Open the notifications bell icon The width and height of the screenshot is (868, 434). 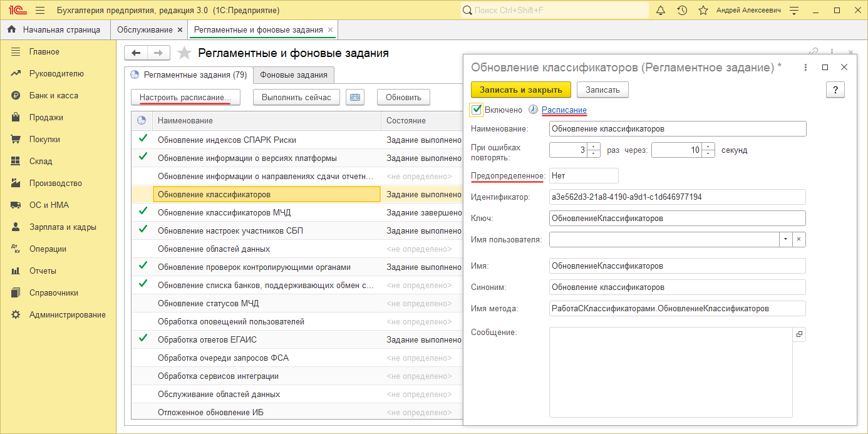coord(661,11)
